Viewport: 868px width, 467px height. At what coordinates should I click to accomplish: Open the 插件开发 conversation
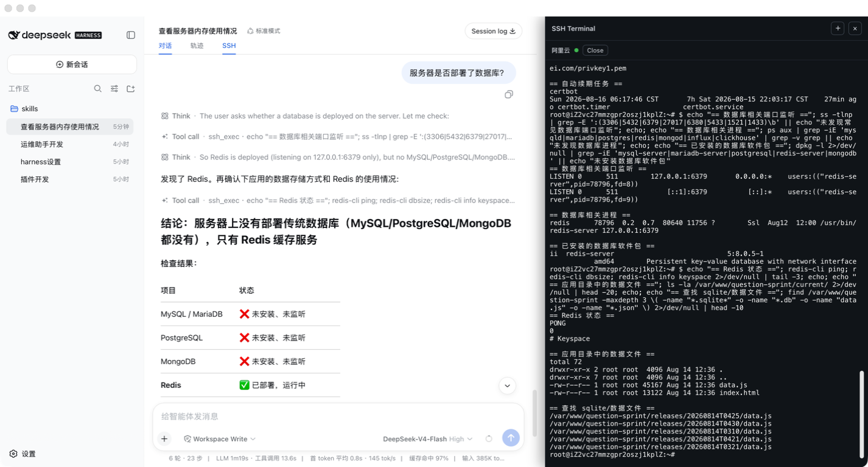point(70,179)
